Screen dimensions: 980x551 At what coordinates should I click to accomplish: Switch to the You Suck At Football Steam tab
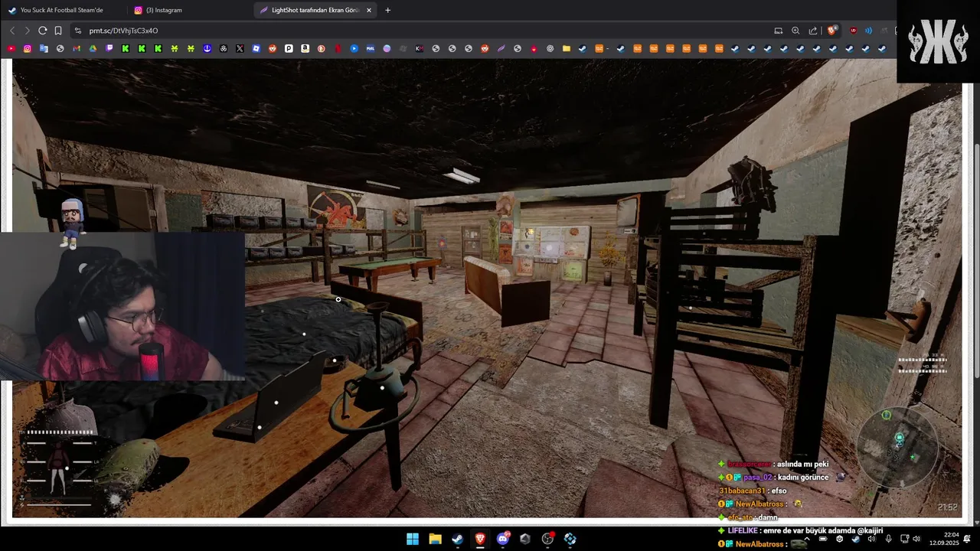61,10
